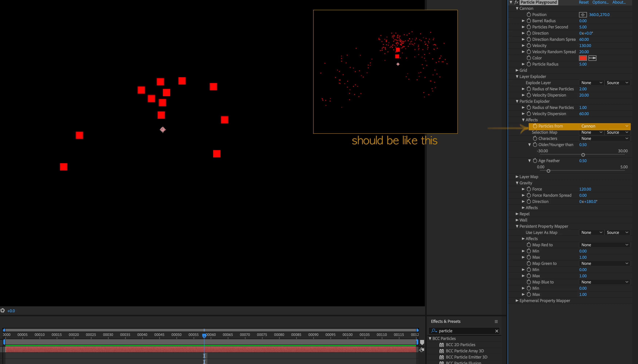
Task: Toggle stopwatch for Velocity Random Spread
Action: (529, 52)
